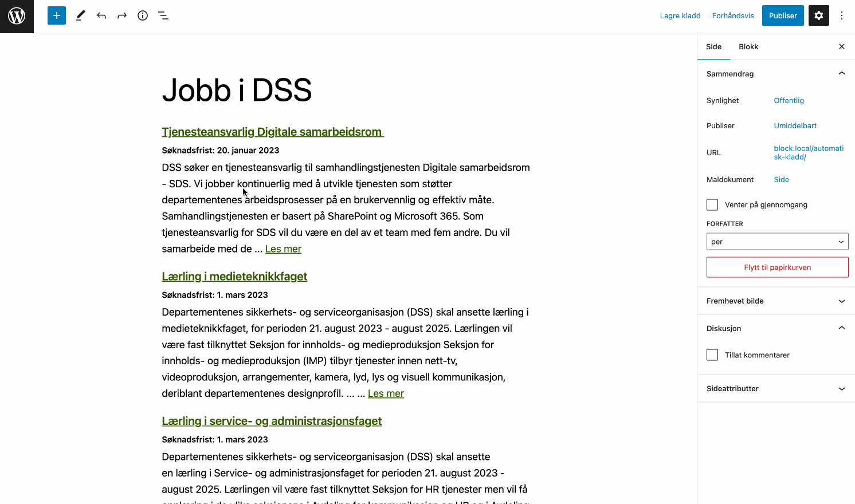Screen dimensions: 855x504
Task: Close the settings sidebar panel
Action: [x=842, y=46]
